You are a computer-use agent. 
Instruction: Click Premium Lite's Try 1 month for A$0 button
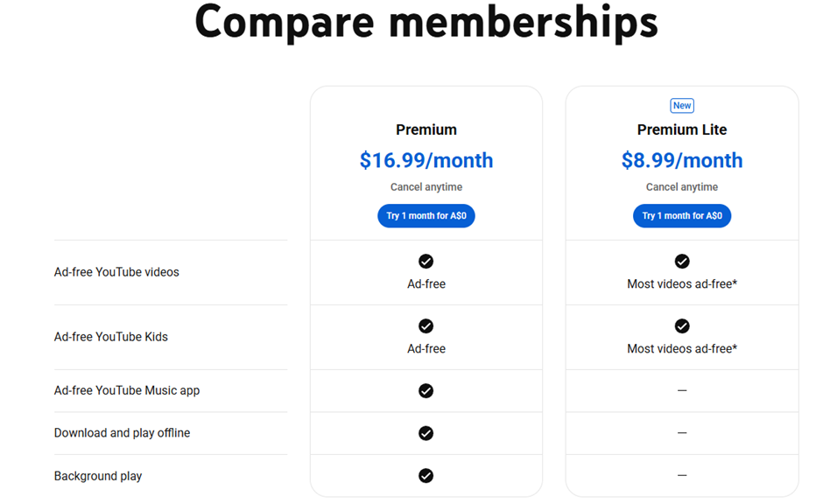point(682,215)
